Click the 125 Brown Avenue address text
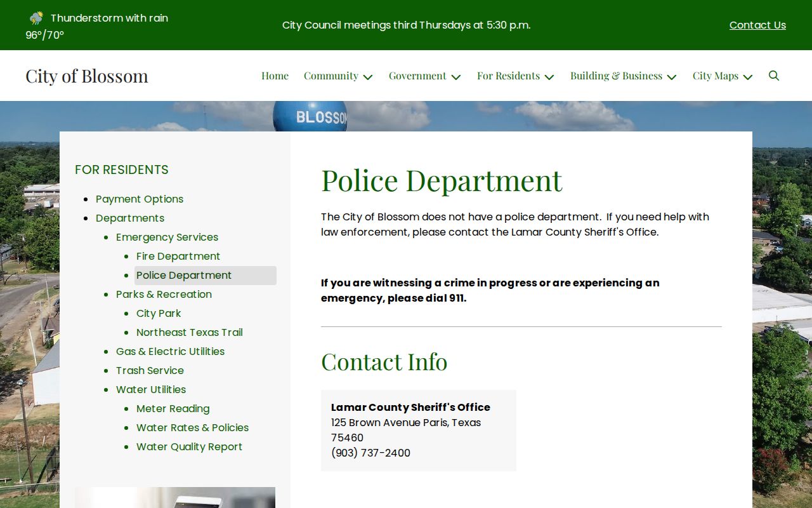The height and width of the screenshot is (508, 812). [406, 430]
